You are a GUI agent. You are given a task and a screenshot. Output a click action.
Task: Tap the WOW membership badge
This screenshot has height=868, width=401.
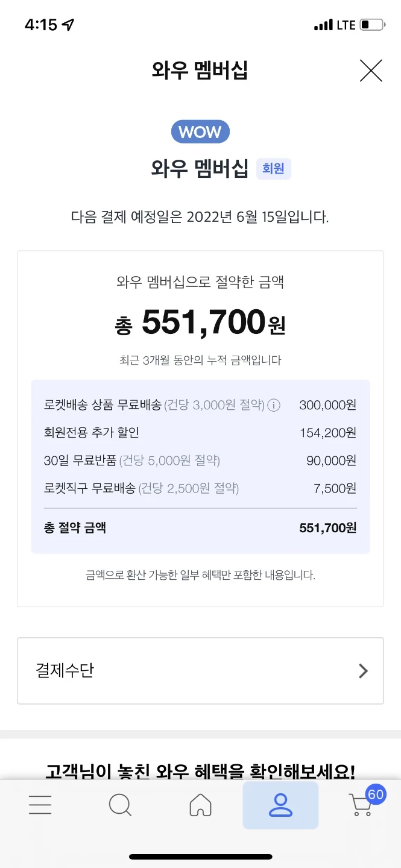click(200, 131)
